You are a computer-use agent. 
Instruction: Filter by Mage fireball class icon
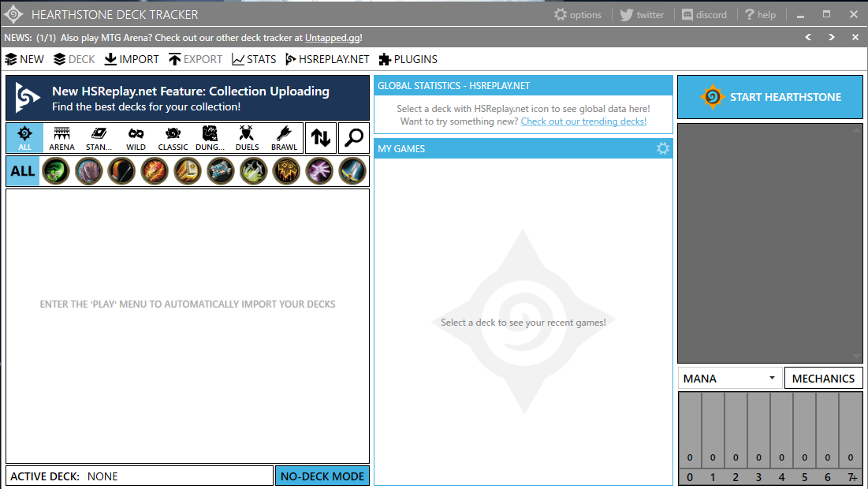pyautogui.click(x=155, y=171)
